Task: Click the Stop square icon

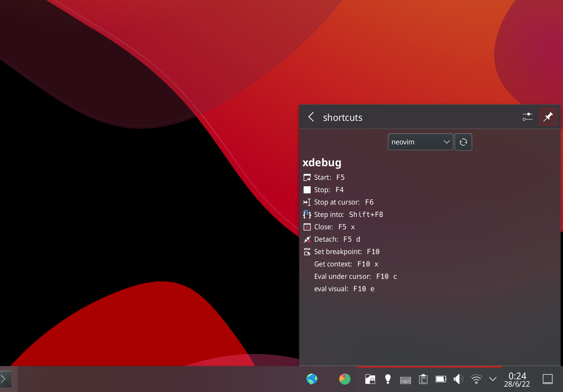Action: coord(307,190)
